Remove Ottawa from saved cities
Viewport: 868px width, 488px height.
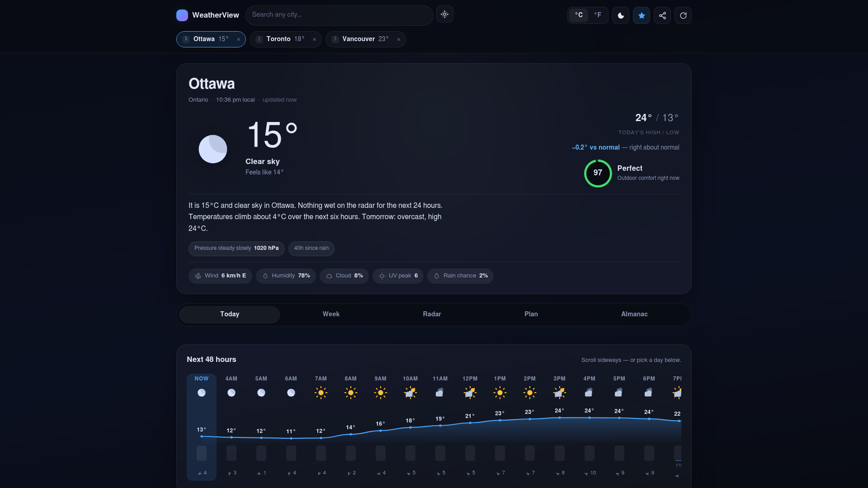pos(239,39)
